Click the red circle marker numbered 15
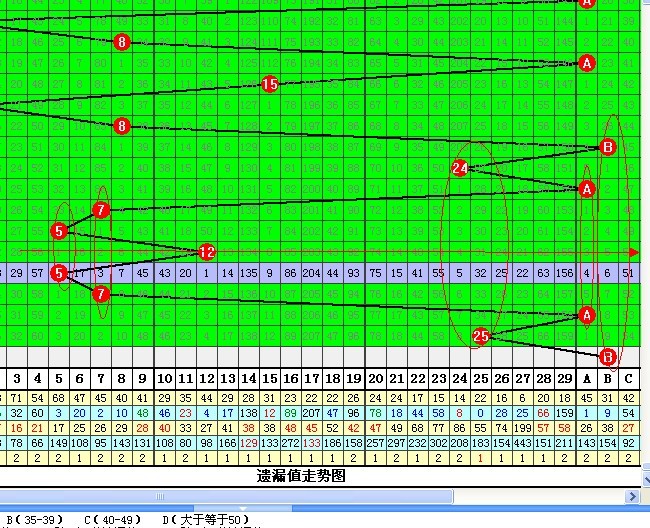This screenshot has height=528, width=650. coord(269,84)
